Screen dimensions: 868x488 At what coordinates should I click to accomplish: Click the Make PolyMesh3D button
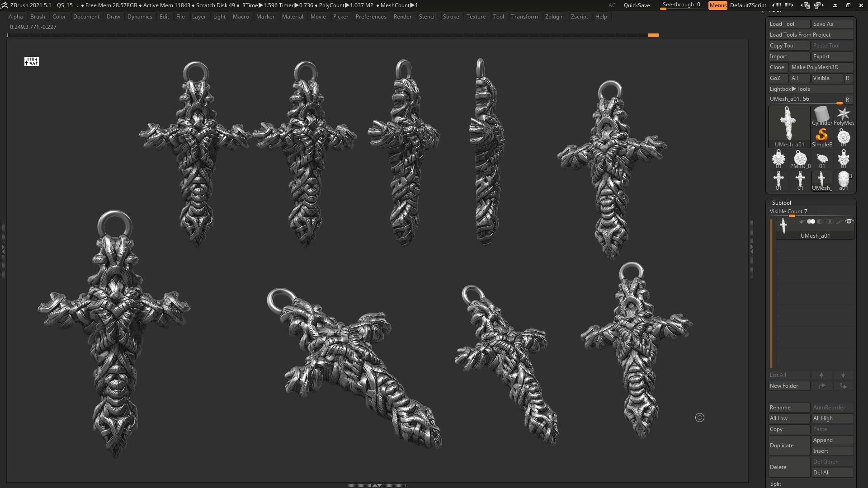821,67
